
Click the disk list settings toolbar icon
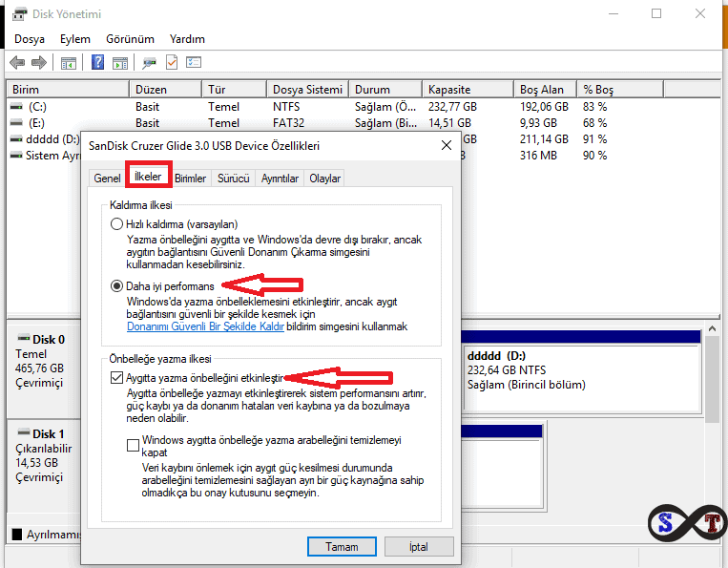194,62
